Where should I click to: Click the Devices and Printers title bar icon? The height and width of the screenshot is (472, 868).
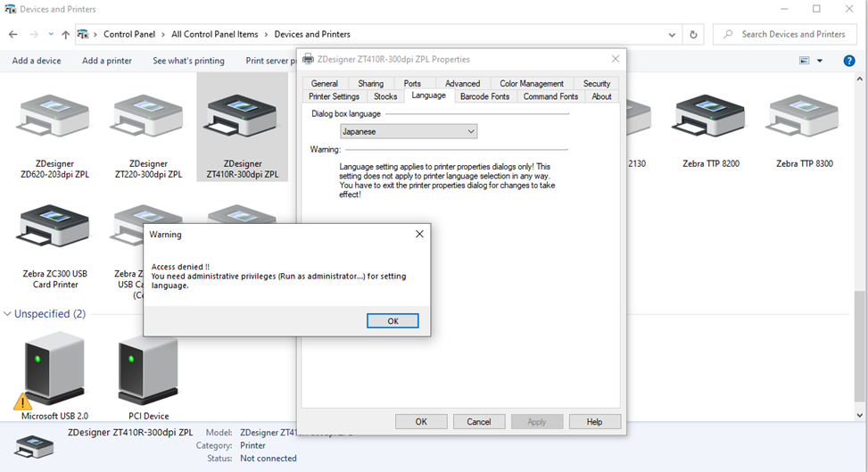(10, 9)
